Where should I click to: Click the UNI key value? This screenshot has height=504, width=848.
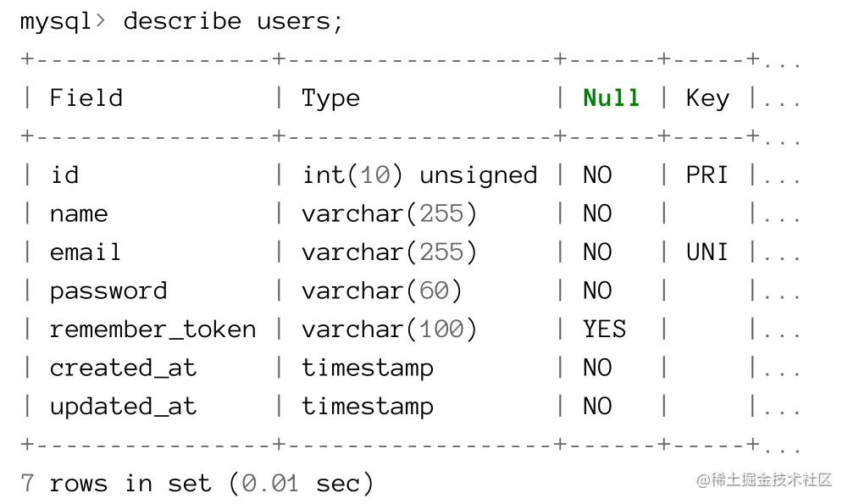707,252
